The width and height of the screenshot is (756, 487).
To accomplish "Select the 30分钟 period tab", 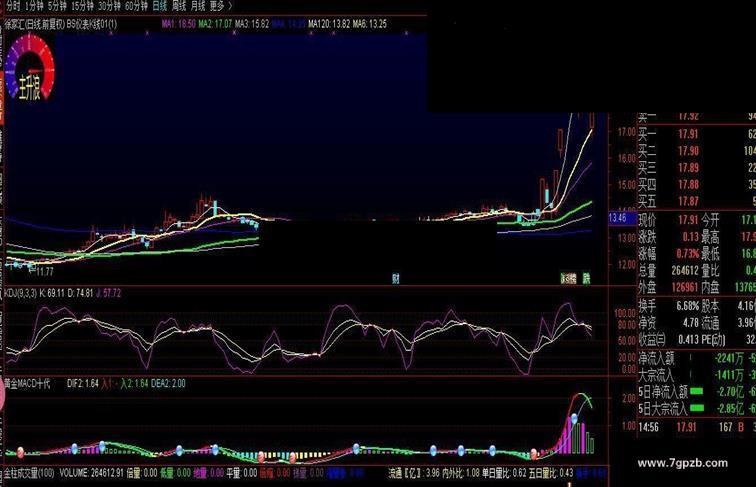I will click(x=109, y=6).
